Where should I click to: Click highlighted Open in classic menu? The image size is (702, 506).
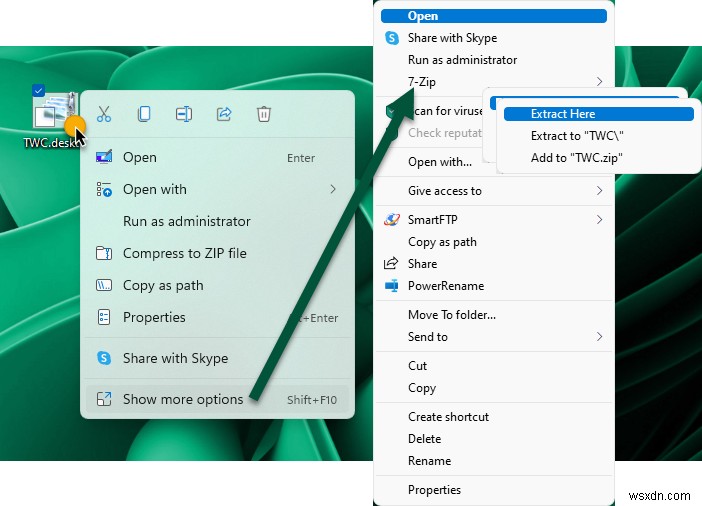tap(494, 16)
